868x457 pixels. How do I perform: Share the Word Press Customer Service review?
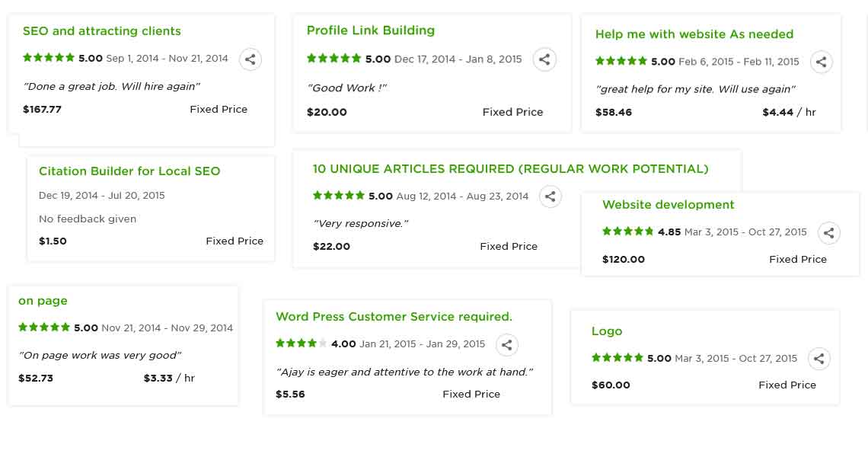pos(506,344)
